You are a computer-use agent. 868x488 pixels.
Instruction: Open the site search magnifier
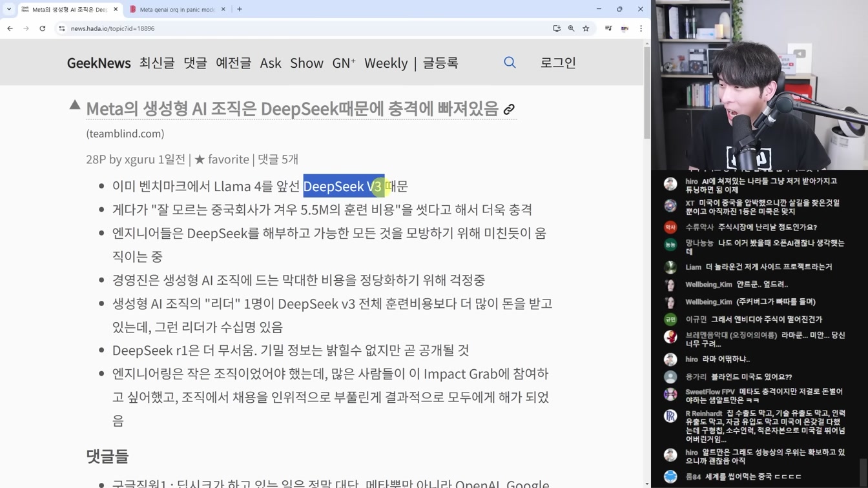click(510, 63)
